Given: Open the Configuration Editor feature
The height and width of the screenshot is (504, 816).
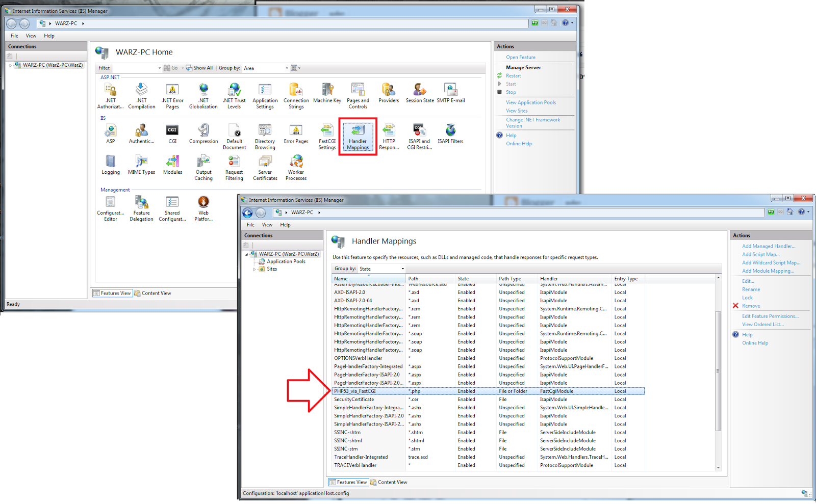Looking at the screenshot, I should pos(111,208).
